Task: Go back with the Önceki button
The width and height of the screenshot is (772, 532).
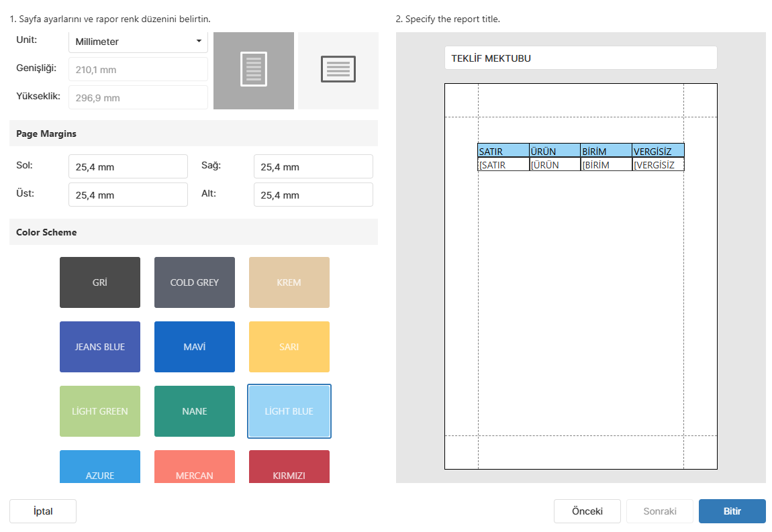Action: tap(587, 511)
